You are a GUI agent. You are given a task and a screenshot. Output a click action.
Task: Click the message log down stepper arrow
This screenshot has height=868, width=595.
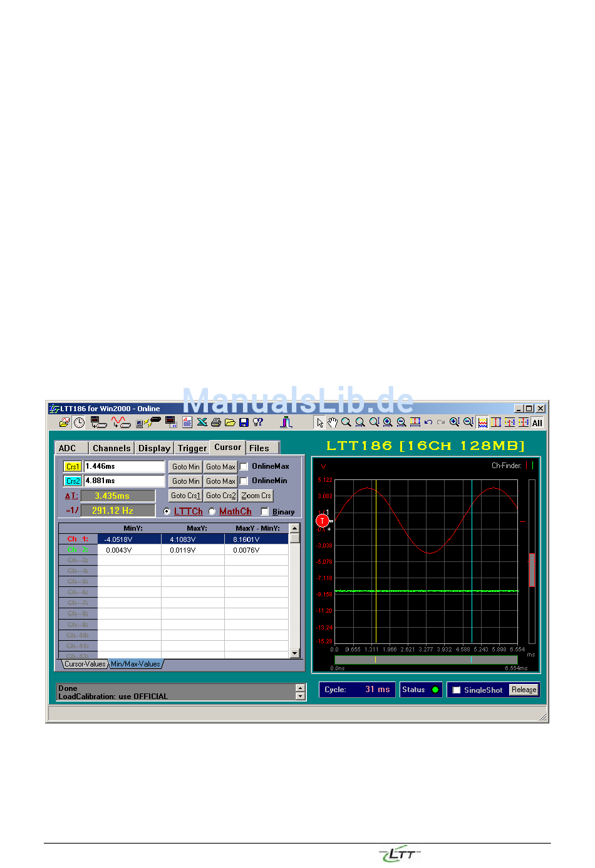coord(300,696)
